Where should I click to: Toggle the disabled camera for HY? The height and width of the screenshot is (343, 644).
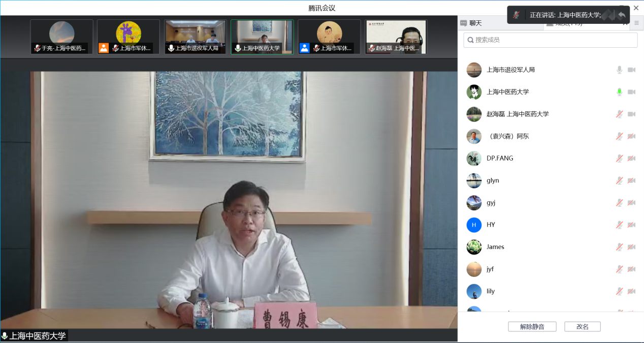coord(631,225)
